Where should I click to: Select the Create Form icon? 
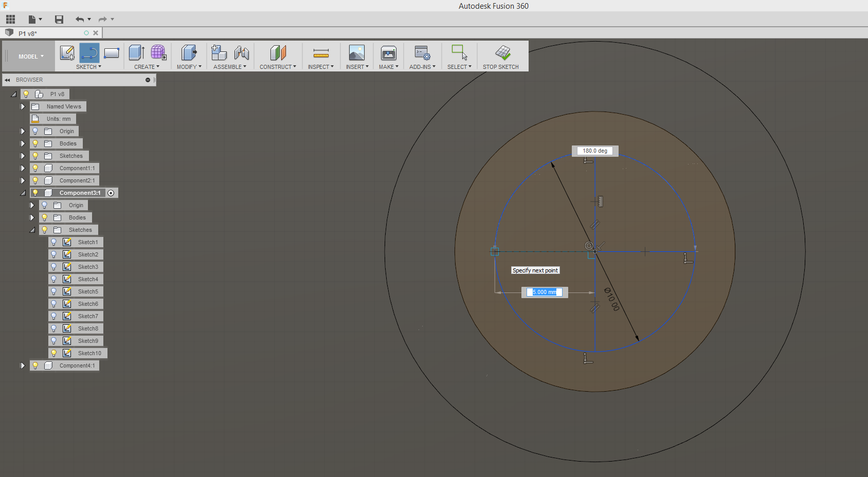[158, 52]
